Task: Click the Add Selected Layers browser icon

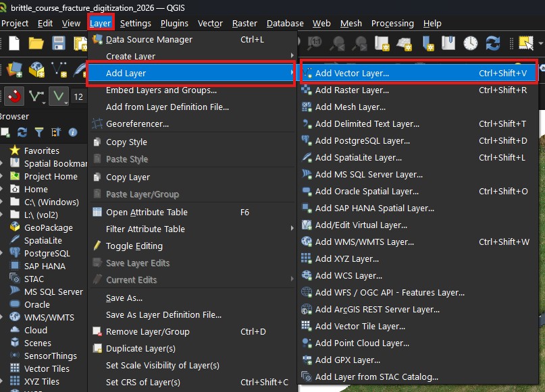Action: 5,132
